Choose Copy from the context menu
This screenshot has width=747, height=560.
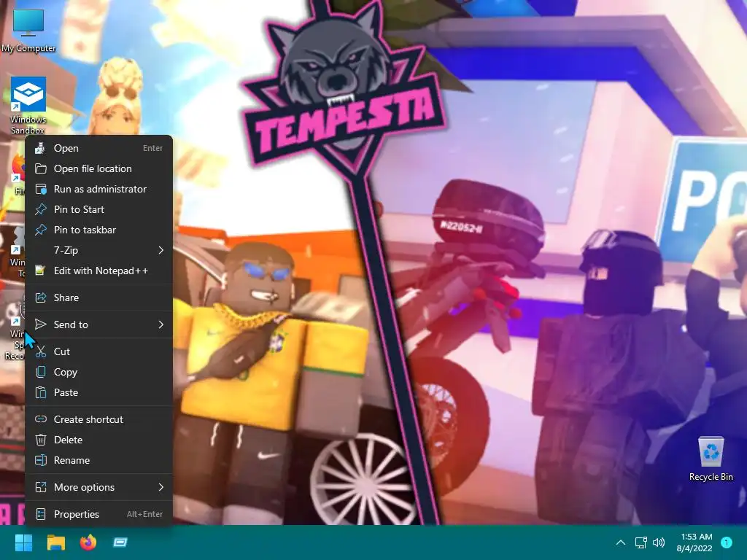point(98,372)
